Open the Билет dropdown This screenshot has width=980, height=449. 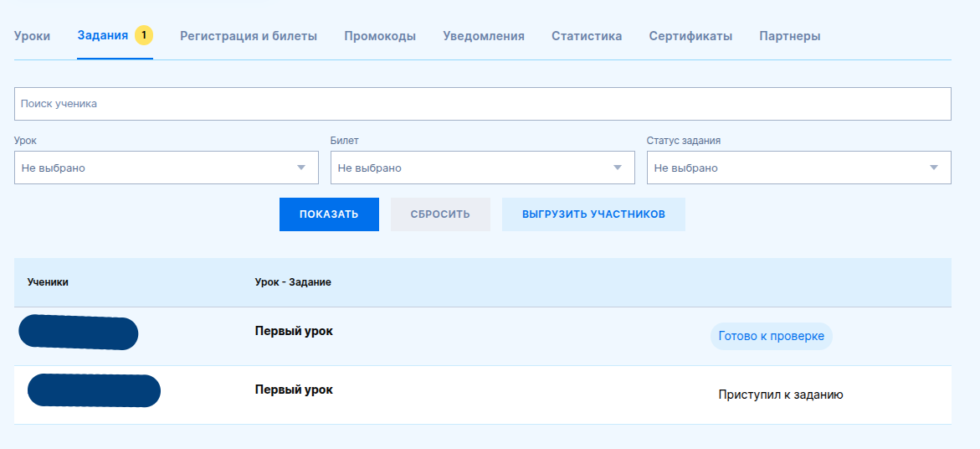point(483,168)
